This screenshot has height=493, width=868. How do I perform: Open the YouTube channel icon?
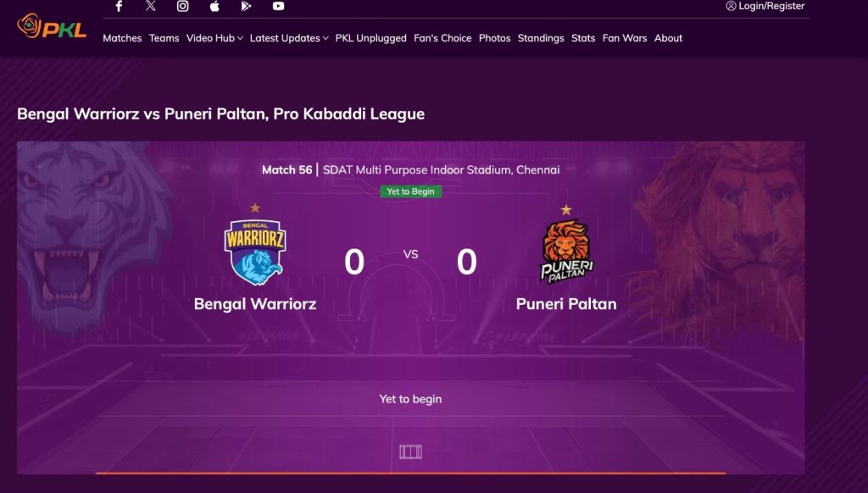click(x=278, y=6)
